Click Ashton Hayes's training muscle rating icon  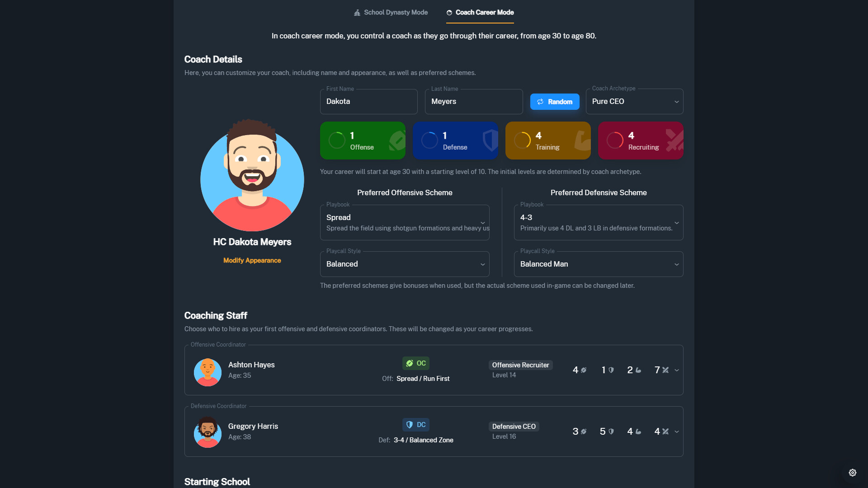(x=638, y=370)
